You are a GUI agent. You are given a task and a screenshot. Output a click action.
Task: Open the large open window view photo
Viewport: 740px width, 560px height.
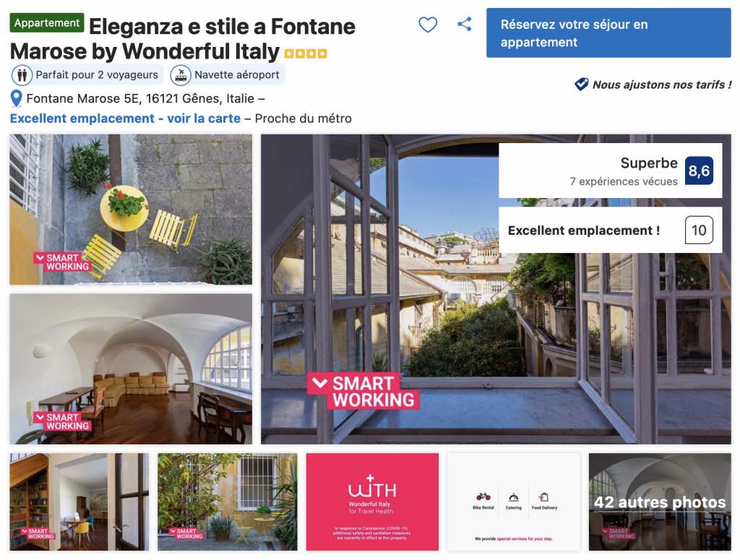[x=496, y=289]
